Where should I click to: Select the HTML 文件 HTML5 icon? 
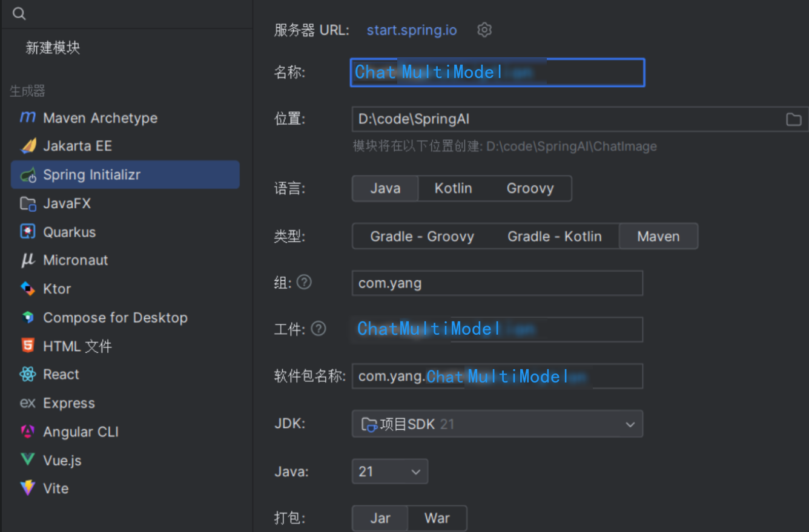click(28, 346)
